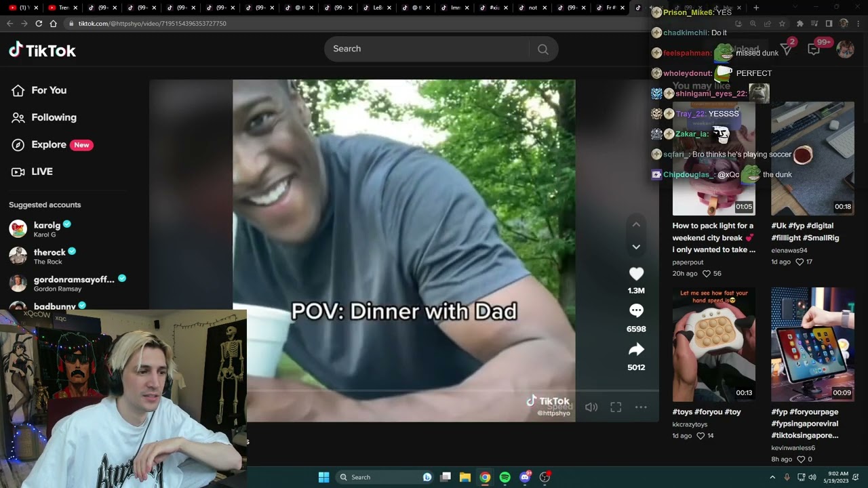Open the #toys #foryou video thumbnail
The image size is (868, 488).
point(713,344)
